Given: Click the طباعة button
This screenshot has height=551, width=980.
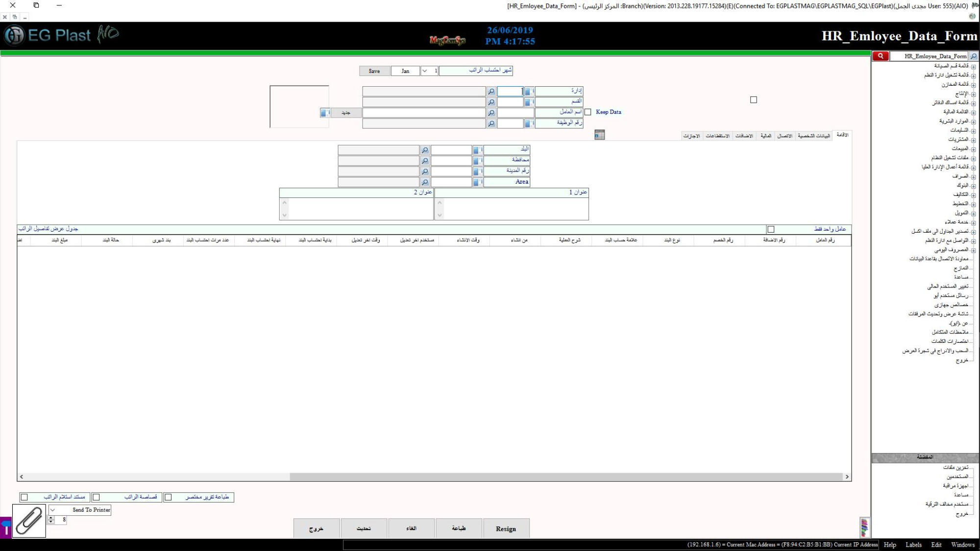Looking at the screenshot, I should 459,528.
